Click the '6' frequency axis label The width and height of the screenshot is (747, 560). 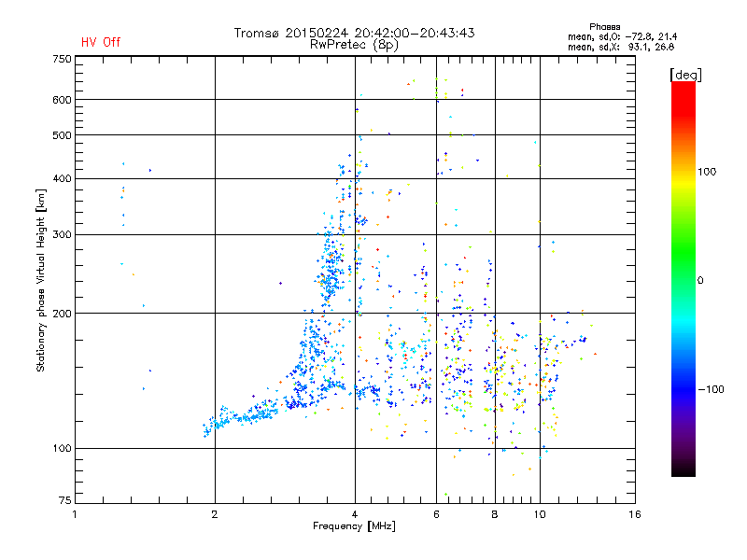point(436,514)
